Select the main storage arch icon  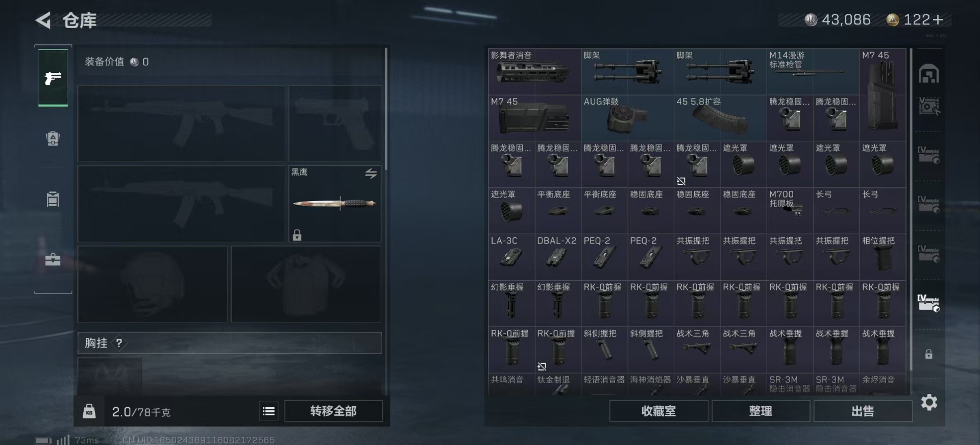929,75
